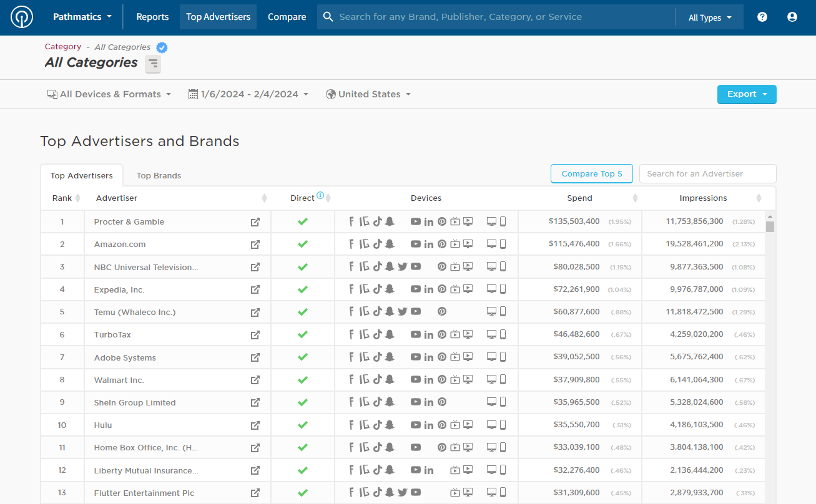Viewport: 816px width, 504px height.
Task: Click the Pathmatics logo icon
Action: coord(22,17)
